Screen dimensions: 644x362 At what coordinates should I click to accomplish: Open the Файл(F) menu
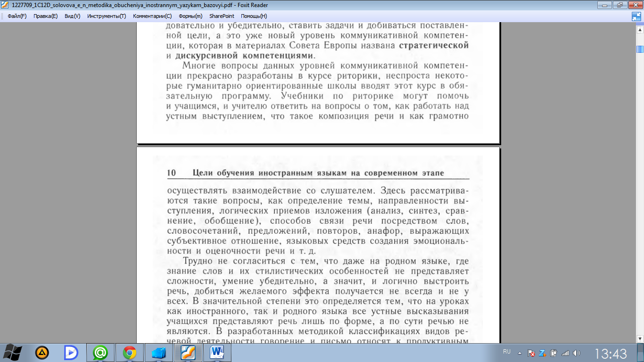tap(17, 16)
